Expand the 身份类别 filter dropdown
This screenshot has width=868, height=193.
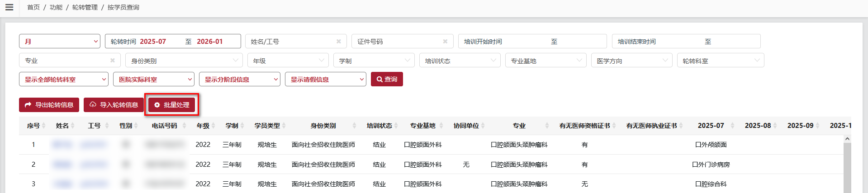coord(184,61)
